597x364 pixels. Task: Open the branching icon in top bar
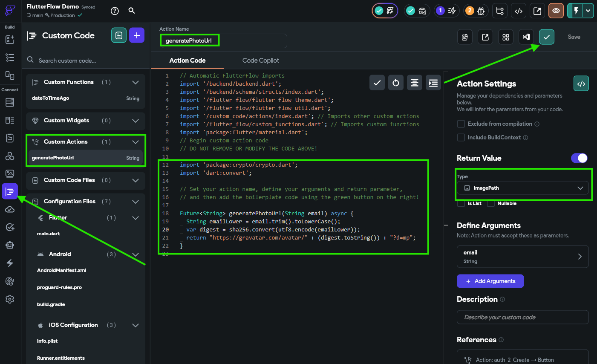[500, 11]
